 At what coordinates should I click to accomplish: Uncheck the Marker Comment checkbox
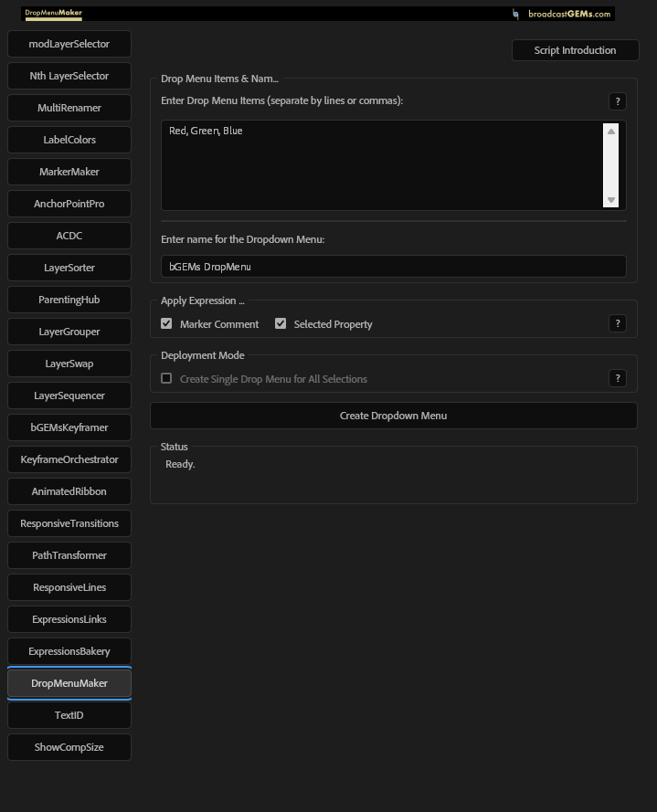click(166, 323)
